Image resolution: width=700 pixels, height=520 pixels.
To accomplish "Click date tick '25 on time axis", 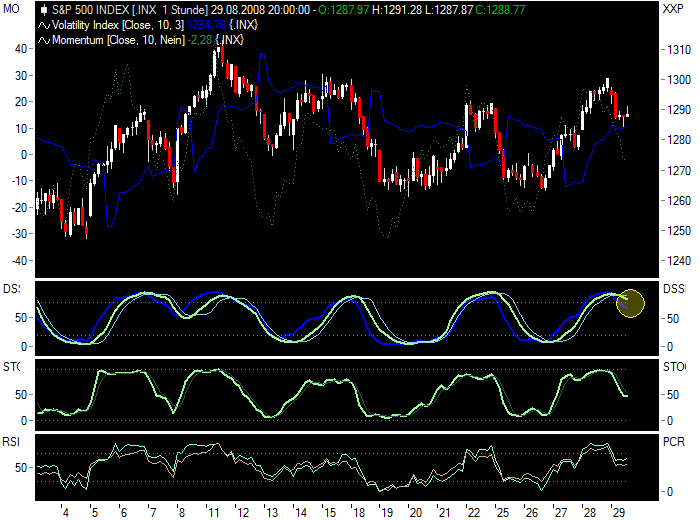I will coord(502,512).
